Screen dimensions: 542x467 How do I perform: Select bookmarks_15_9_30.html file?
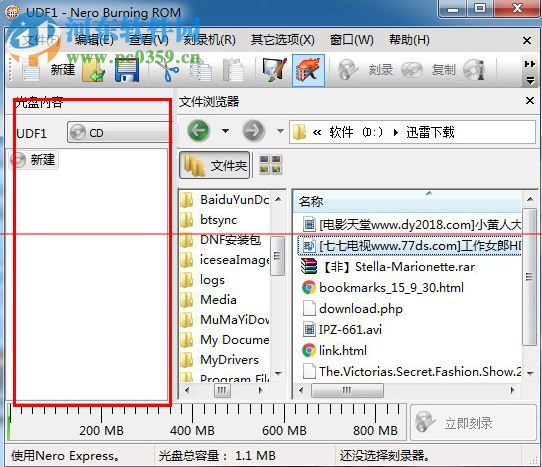383,288
